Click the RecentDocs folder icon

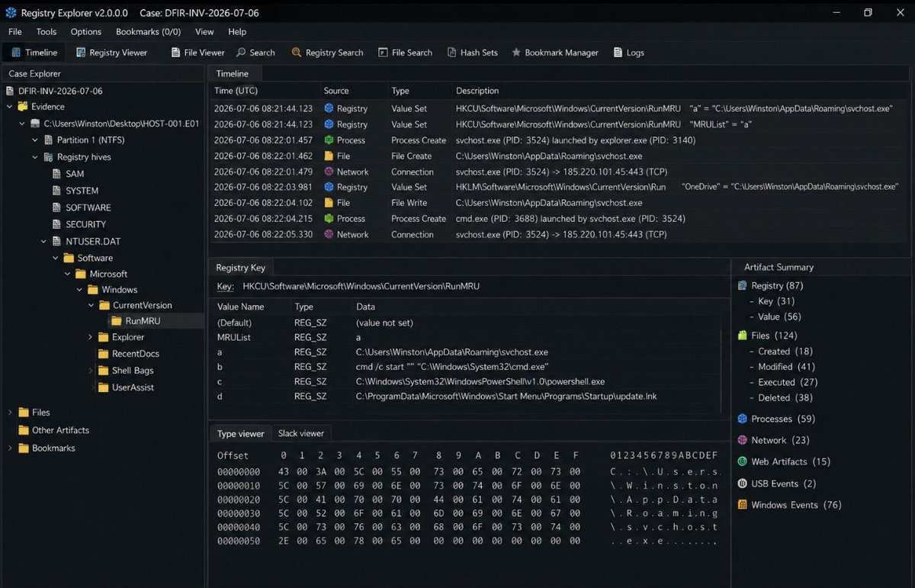point(104,354)
